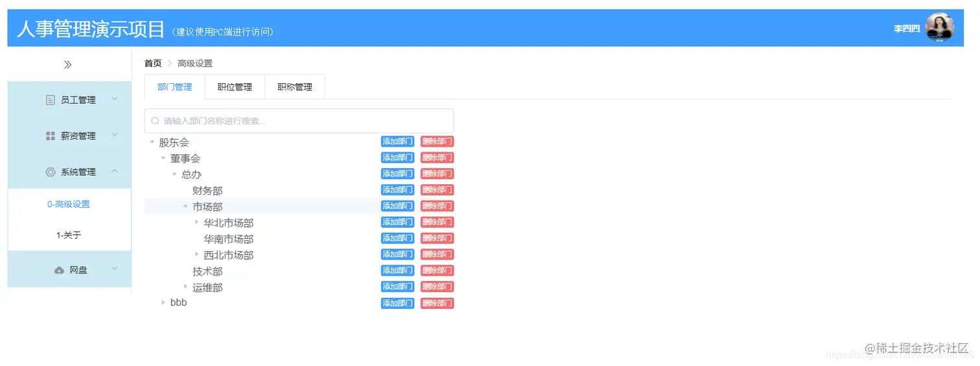Select the 财务部 tree row
980x366 pixels.
[x=299, y=191]
